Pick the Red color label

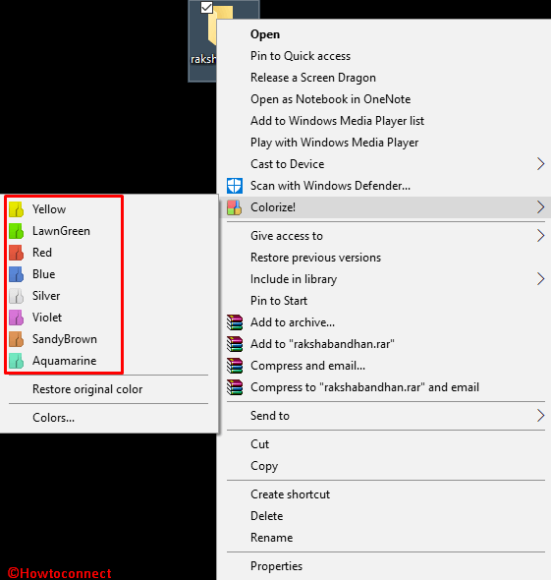click(42, 253)
